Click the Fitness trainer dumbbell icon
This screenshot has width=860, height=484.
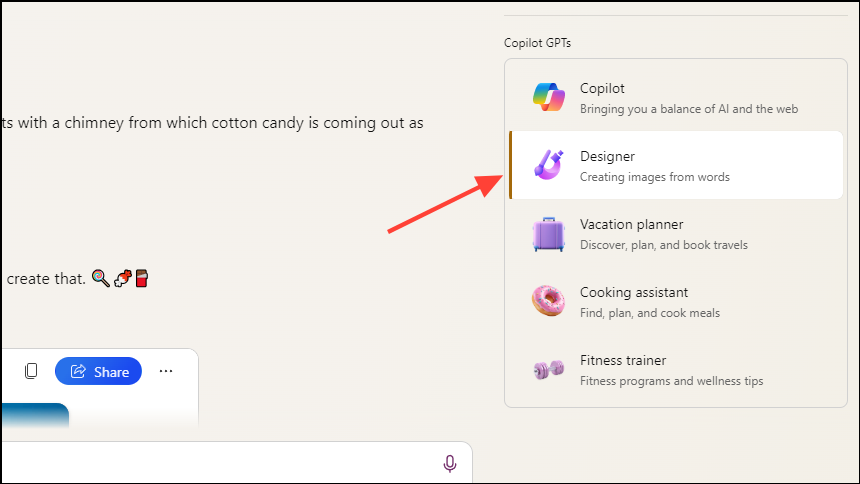pos(548,369)
